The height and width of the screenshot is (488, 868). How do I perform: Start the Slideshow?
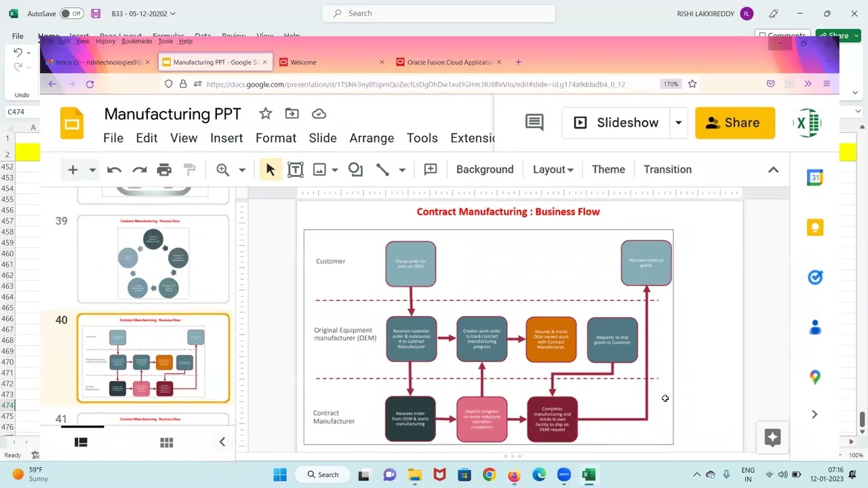pyautogui.click(x=616, y=123)
